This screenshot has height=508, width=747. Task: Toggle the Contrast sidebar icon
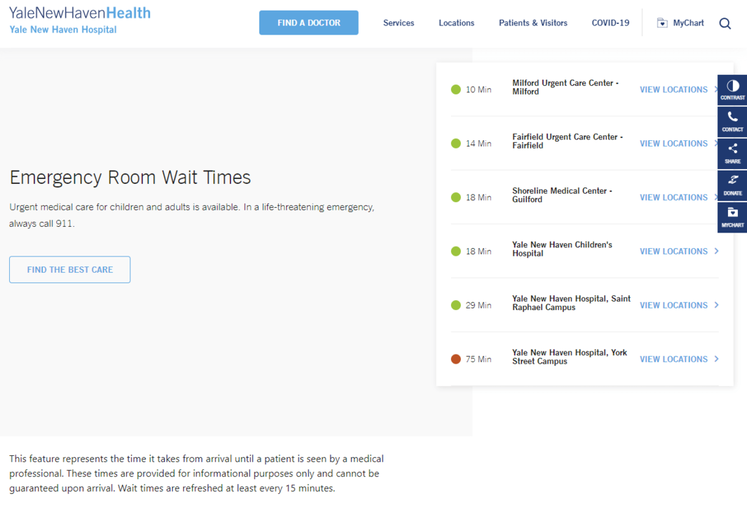pos(732,90)
